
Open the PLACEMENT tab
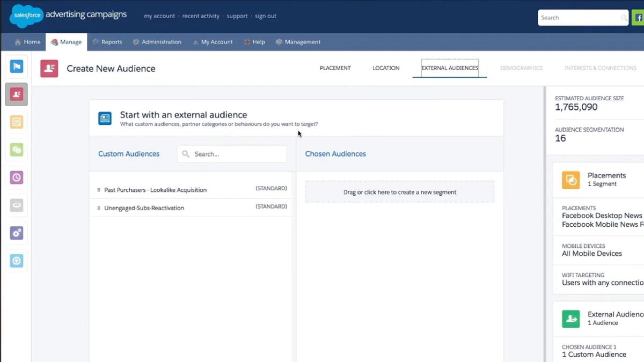pyautogui.click(x=335, y=68)
